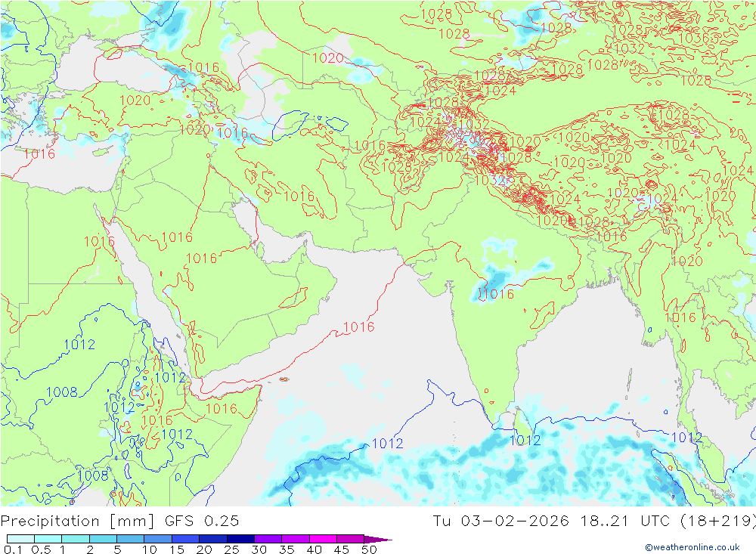
Task: Click the '0.1' legend scale label
Action: click(13, 549)
